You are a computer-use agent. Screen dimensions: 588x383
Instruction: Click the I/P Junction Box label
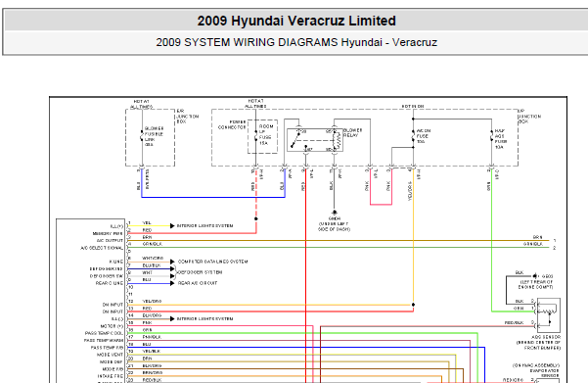(x=529, y=117)
